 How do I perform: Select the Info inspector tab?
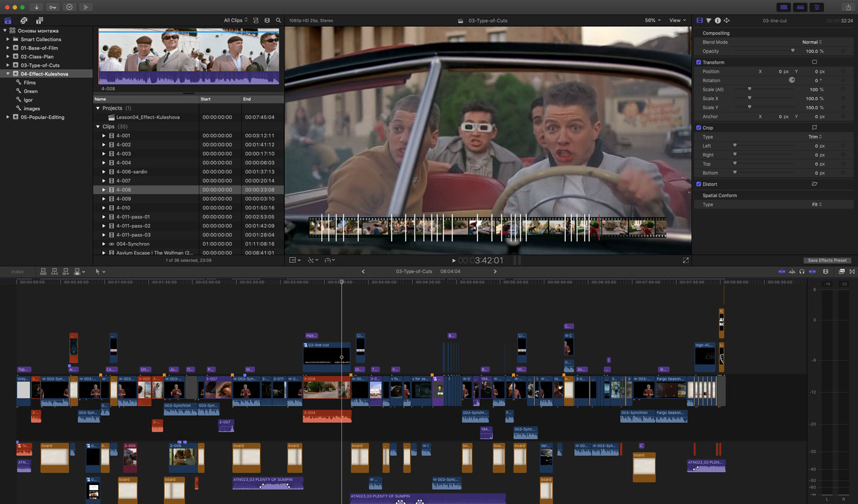(717, 20)
